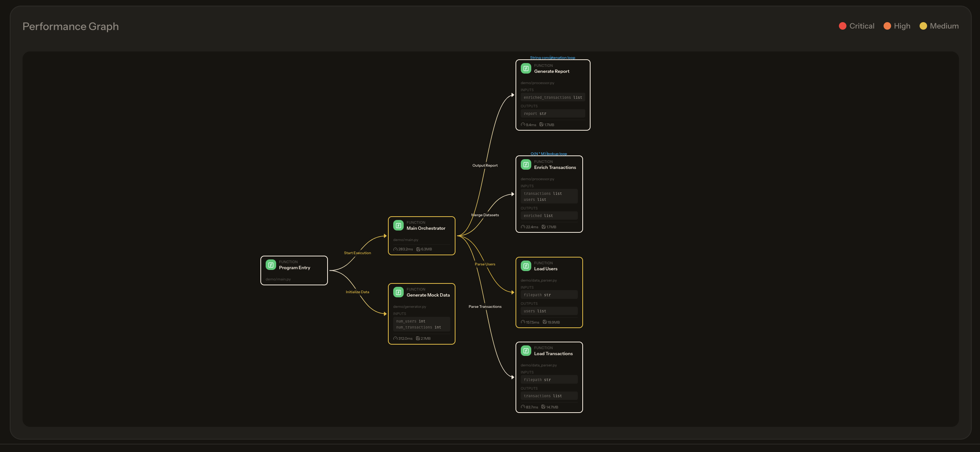Click the orange High legend dot
This screenshot has width=980, height=452.
pos(887,26)
